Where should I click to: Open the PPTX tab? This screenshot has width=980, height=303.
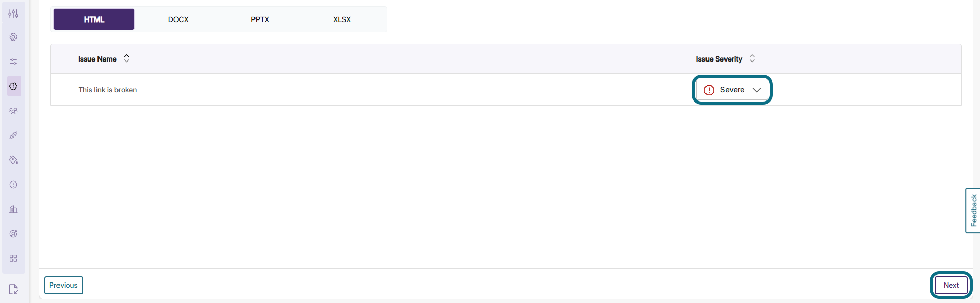(x=260, y=19)
